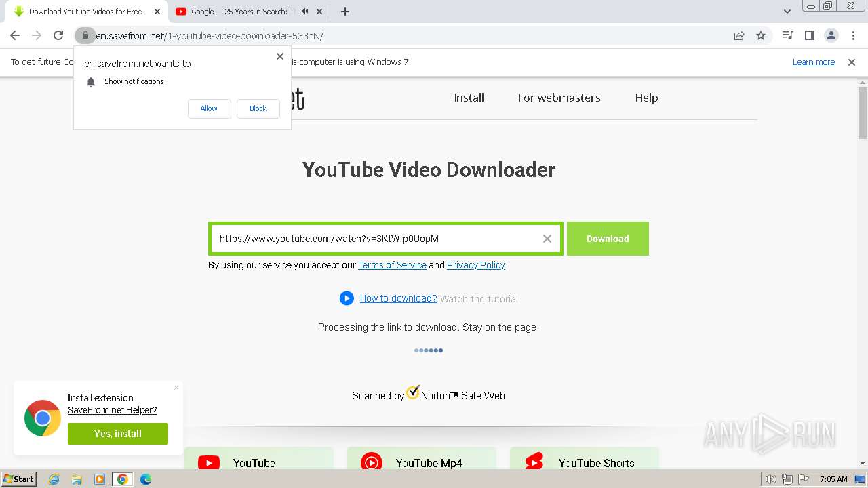
Task: Open the Install menu item
Action: pyautogui.click(x=469, y=98)
